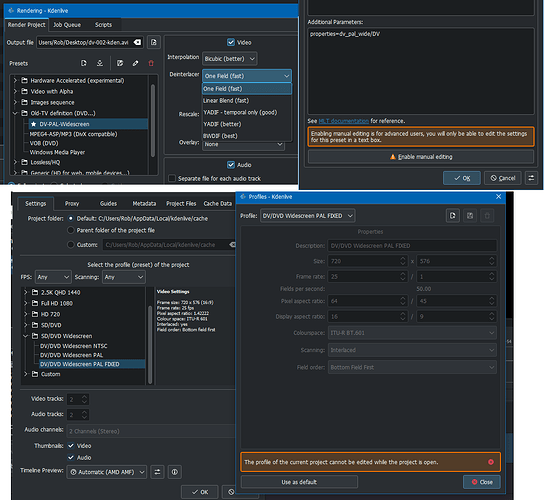Choose YADIF (better) deinterlacer option

coord(247,124)
